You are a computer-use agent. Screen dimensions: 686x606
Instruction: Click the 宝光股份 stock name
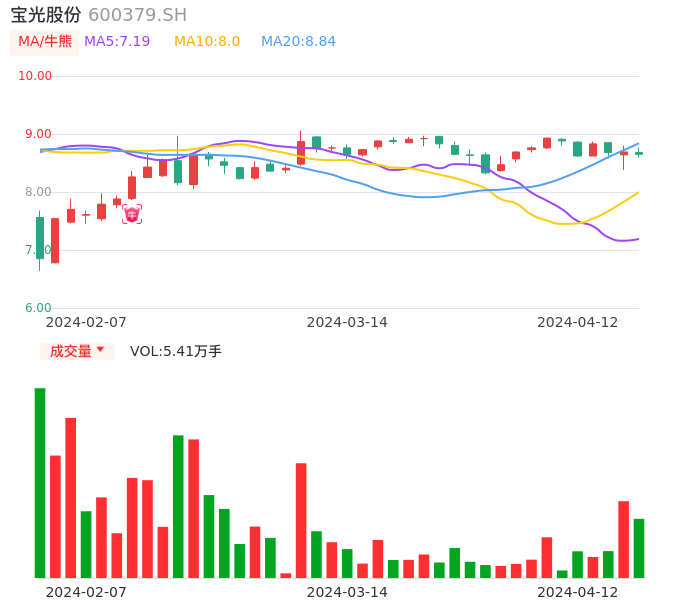click(46, 15)
